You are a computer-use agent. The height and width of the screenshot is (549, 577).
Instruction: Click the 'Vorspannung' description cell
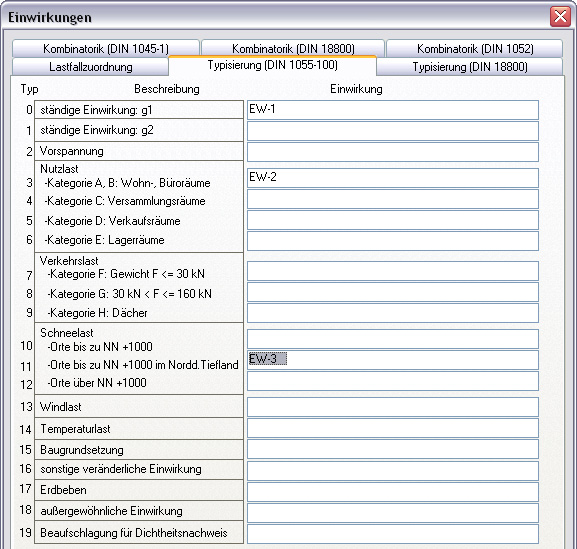(x=139, y=151)
